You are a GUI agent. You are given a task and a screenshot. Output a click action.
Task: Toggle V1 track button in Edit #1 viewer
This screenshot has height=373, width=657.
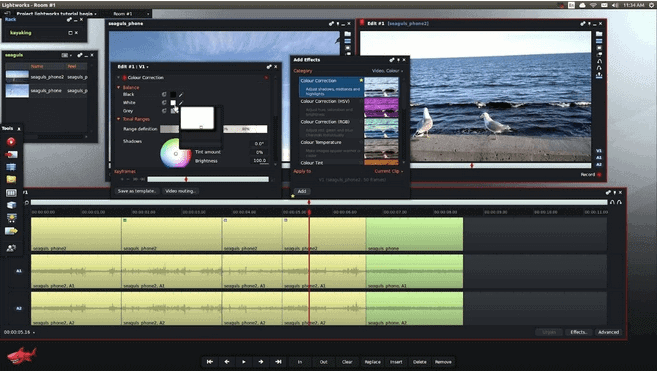click(599, 151)
